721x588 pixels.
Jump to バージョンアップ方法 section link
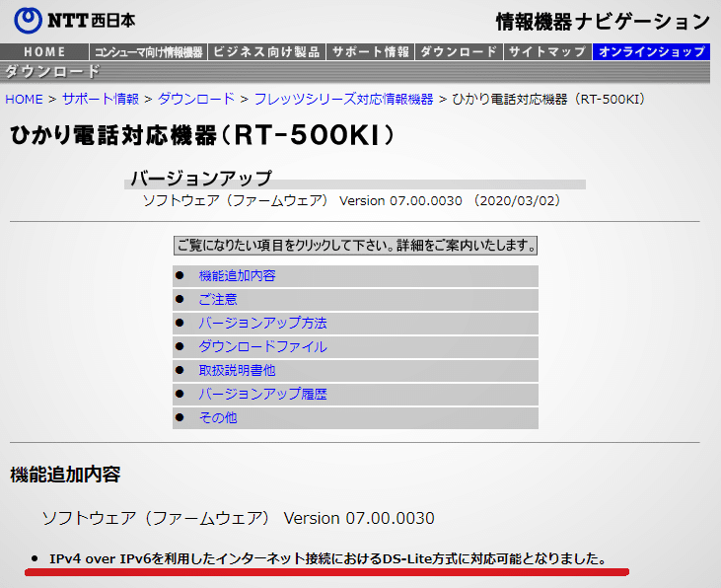[262, 323]
